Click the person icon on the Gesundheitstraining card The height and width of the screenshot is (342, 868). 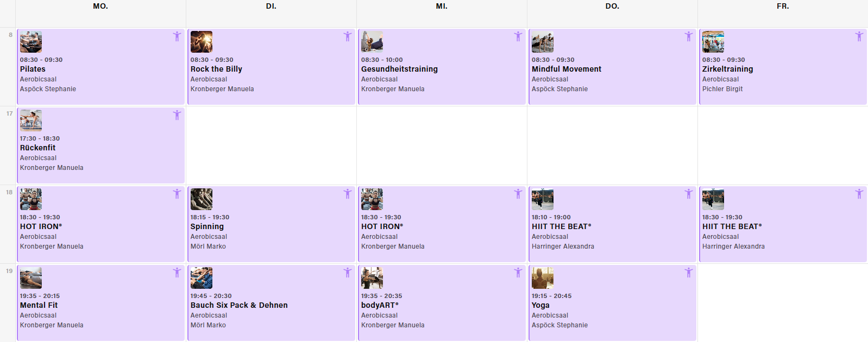click(x=518, y=36)
